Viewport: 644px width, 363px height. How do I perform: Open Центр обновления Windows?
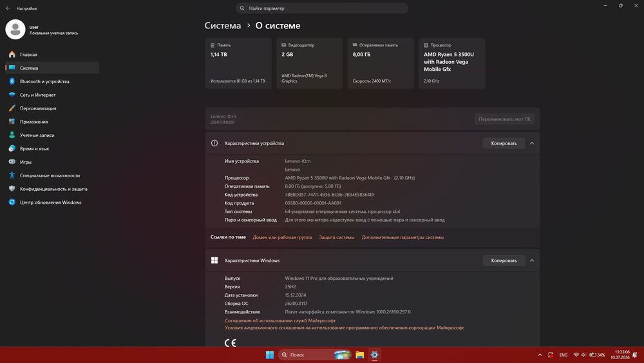[x=52, y=202]
